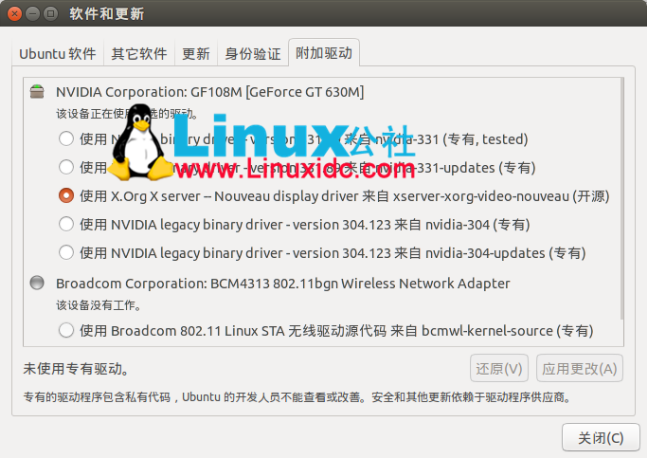The width and height of the screenshot is (647, 458).
Task: Choose the Nouveau open source display driver
Action: [66, 196]
